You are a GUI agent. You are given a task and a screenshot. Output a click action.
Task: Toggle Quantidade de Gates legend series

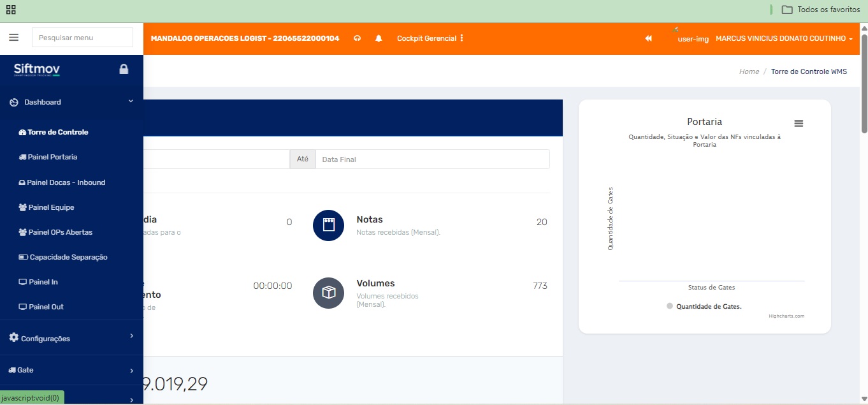coord(704,306)
